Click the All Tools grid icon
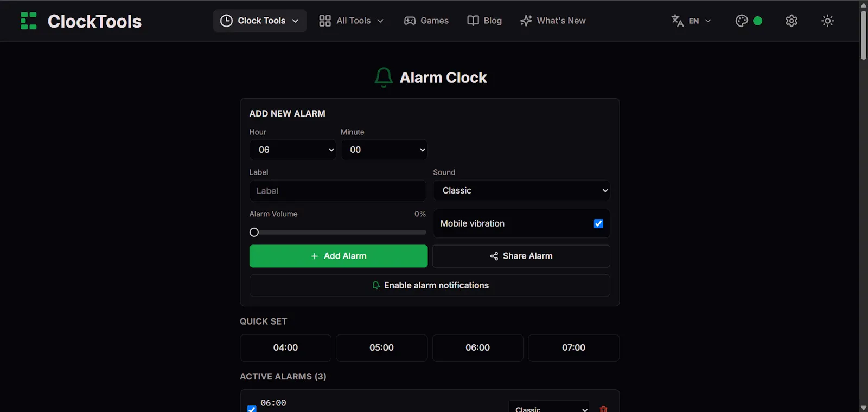 point(325,21)
